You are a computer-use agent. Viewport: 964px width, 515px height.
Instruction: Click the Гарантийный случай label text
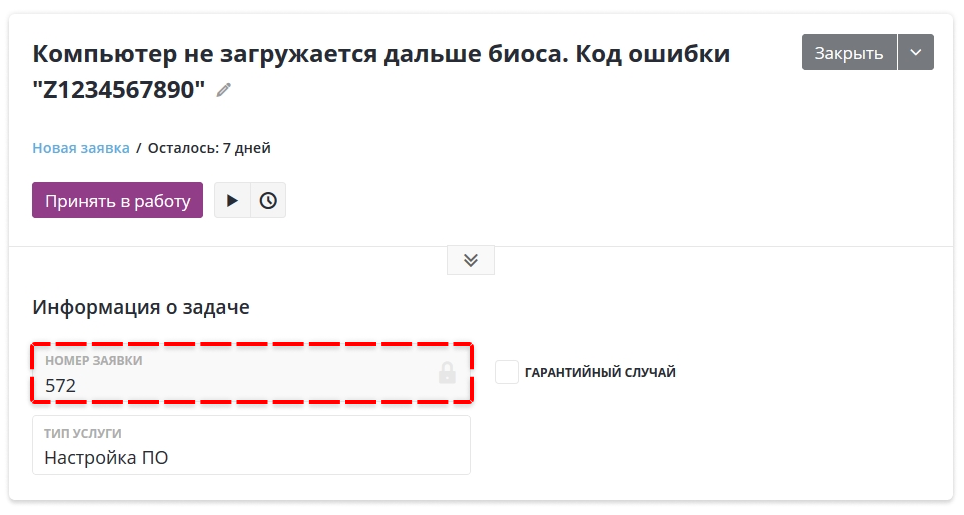pos(600,372)
